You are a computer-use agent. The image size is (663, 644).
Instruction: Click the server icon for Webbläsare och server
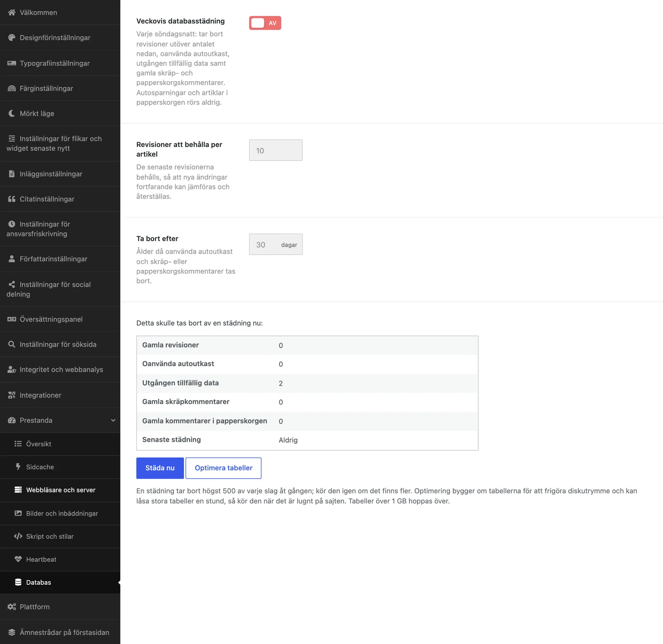pyautogui.click(x=18, y=490)
